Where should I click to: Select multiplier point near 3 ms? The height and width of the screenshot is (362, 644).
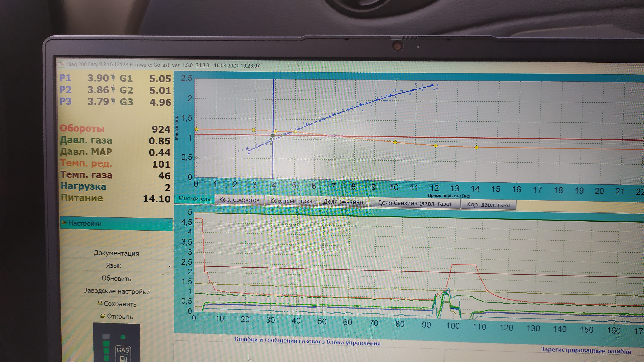[x=253, y=130]
